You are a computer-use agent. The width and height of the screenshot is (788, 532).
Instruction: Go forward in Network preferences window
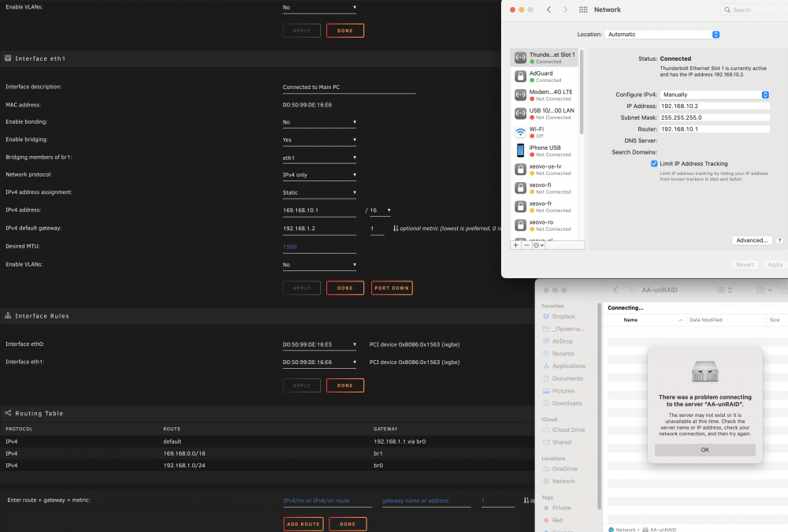565,9
